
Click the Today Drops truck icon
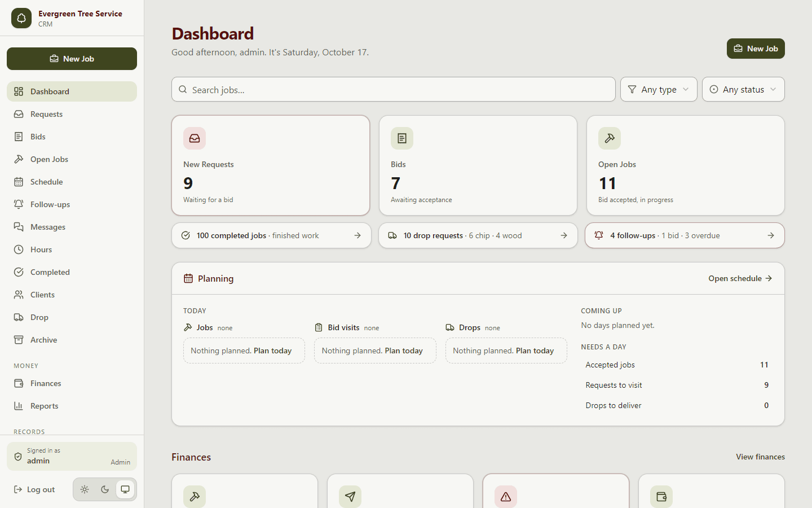tap(450, 327)
